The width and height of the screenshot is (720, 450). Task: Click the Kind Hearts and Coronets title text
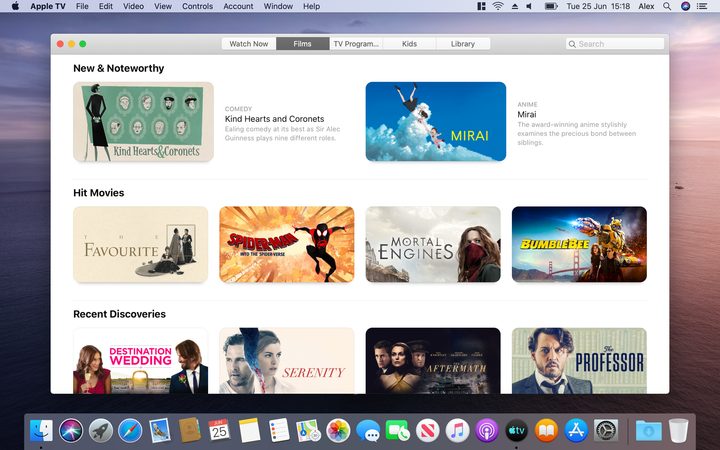click(x=275, y=119)
